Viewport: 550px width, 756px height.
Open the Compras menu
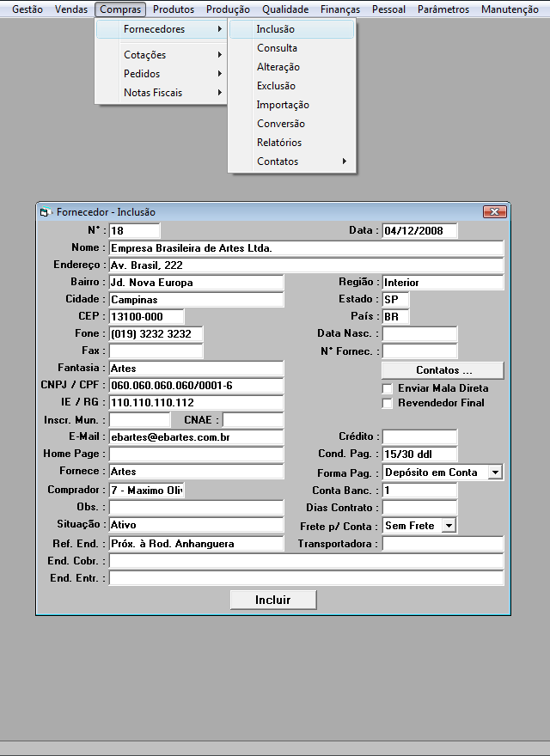[x=120, y=9]
